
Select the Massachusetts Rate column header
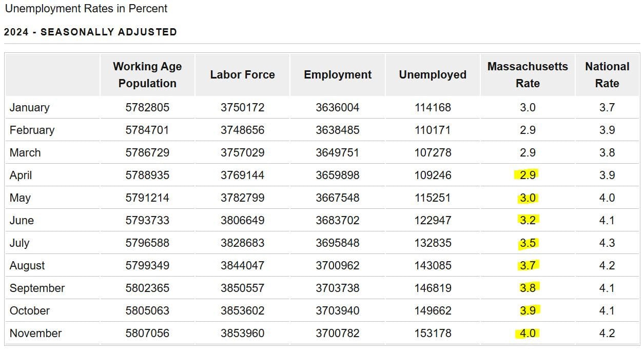pyautogui.click(x=528, y=75)
